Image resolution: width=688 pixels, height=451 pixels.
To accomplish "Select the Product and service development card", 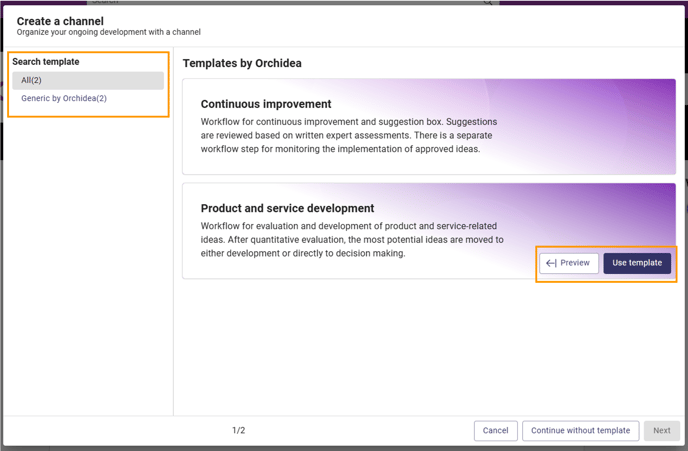I will pyautogui.click(x=429, y=231).
